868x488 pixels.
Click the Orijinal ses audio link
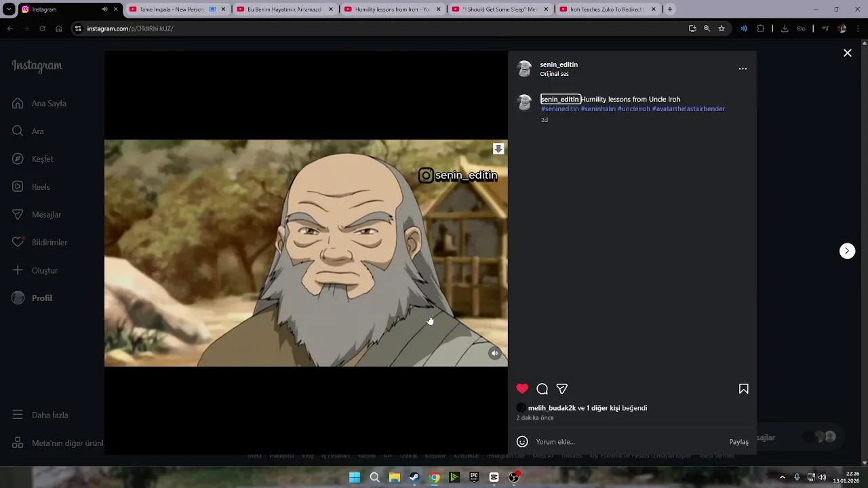tap(554, 74)
